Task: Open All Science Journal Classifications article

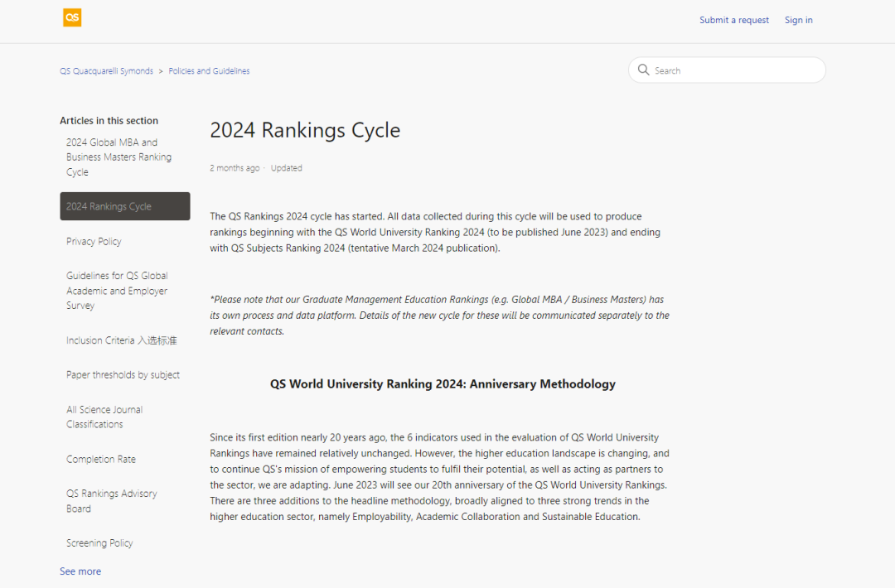Action: pos(104,417)
